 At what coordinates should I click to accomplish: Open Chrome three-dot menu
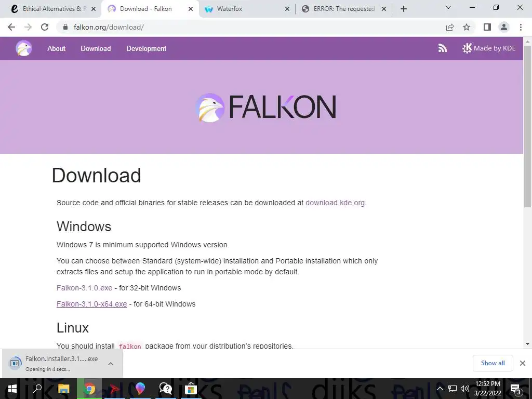coord(521,27)
